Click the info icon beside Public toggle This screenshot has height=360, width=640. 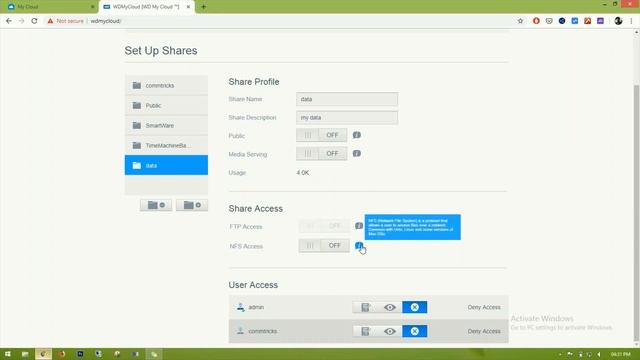pos(356,135)
